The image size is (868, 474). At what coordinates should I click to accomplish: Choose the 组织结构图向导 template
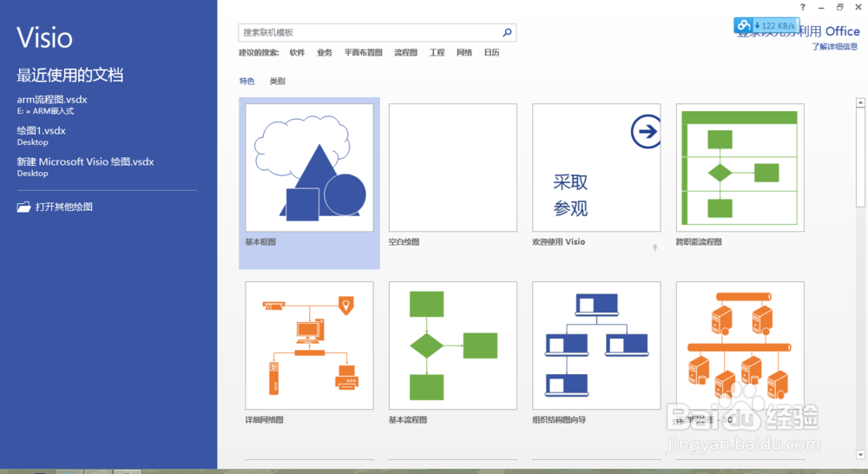596,346
